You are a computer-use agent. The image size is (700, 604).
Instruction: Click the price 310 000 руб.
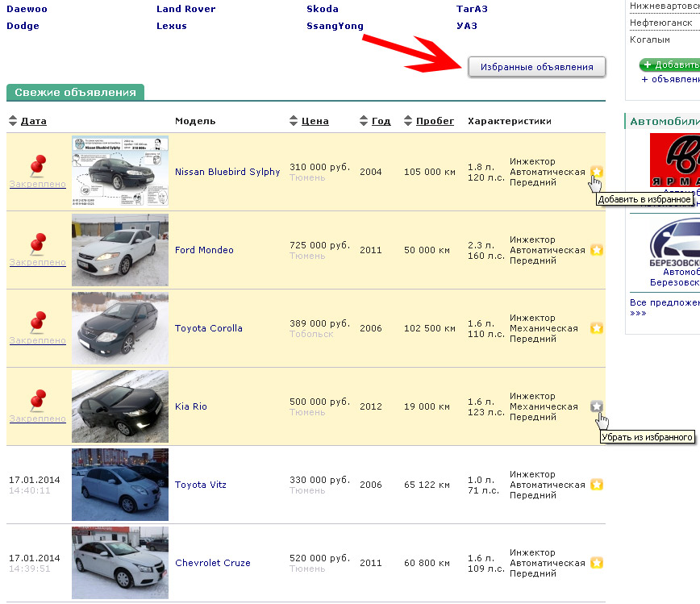click(319, 167)
